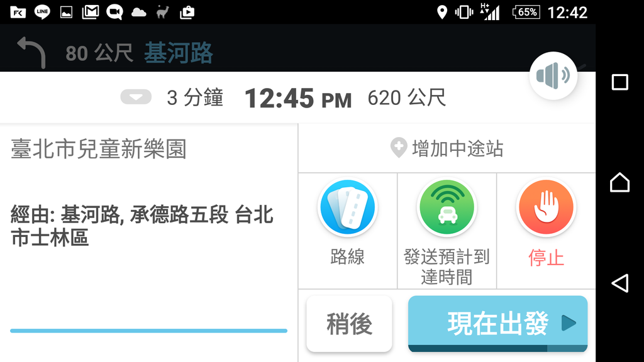Tap the Android Recent apps square button
Image resolution: width=644 pixels, height=362 pixels.
tap(619, 82)
